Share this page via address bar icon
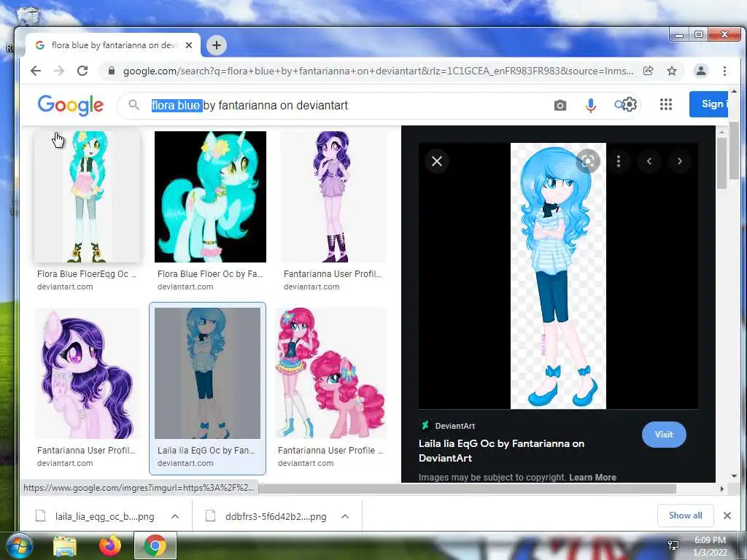The image size is (747, 560). [x=648, y=71]
